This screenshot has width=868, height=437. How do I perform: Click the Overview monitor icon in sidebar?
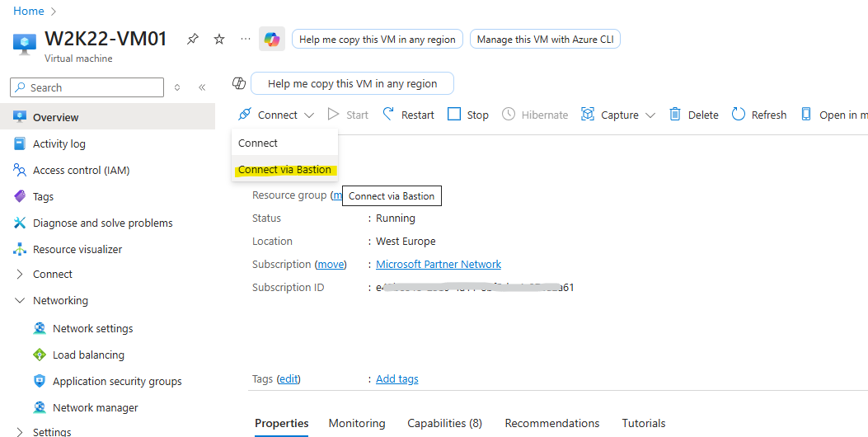coord(20,117)
